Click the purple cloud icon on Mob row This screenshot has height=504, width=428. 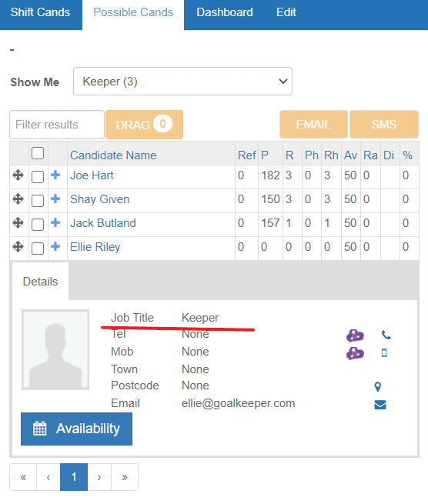[355, 353]
